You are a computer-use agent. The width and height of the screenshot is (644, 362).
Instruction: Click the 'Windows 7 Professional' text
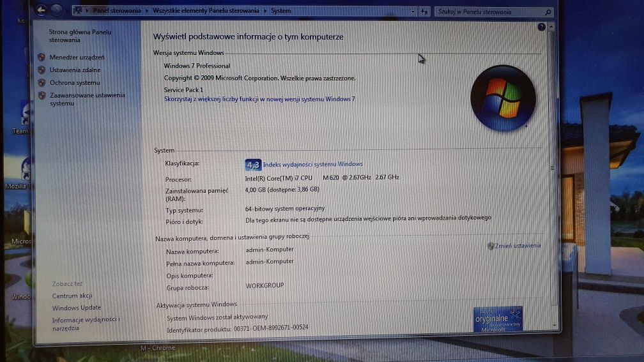pyautogui.click(x=197, y=66)
